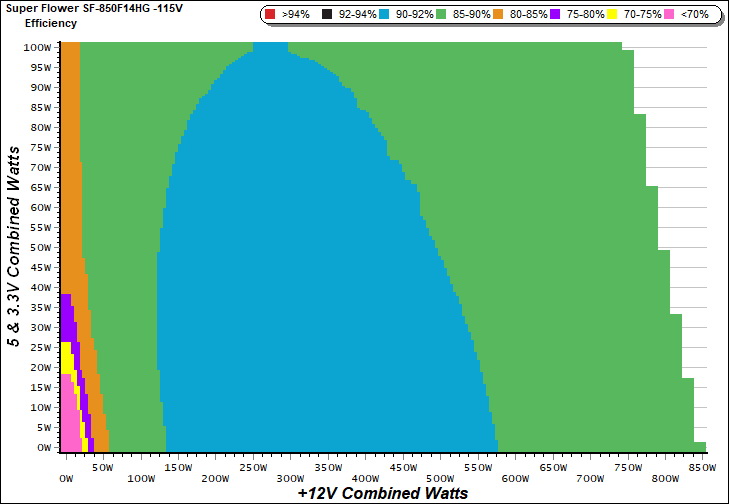Click the 100W tick on the y-axis
Viewport: 729px width, 504px height.
[38, 47]
